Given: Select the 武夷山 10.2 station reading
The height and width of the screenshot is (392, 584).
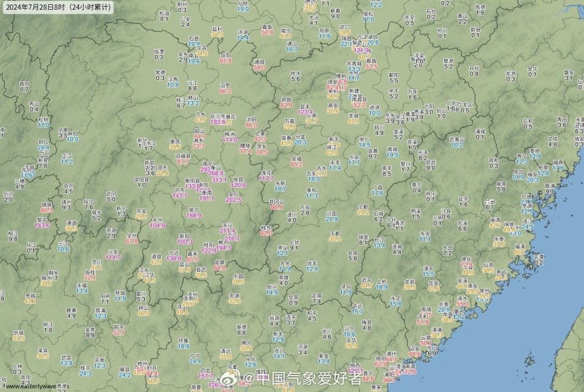Looking at the screenshot, I should [457, 142].
